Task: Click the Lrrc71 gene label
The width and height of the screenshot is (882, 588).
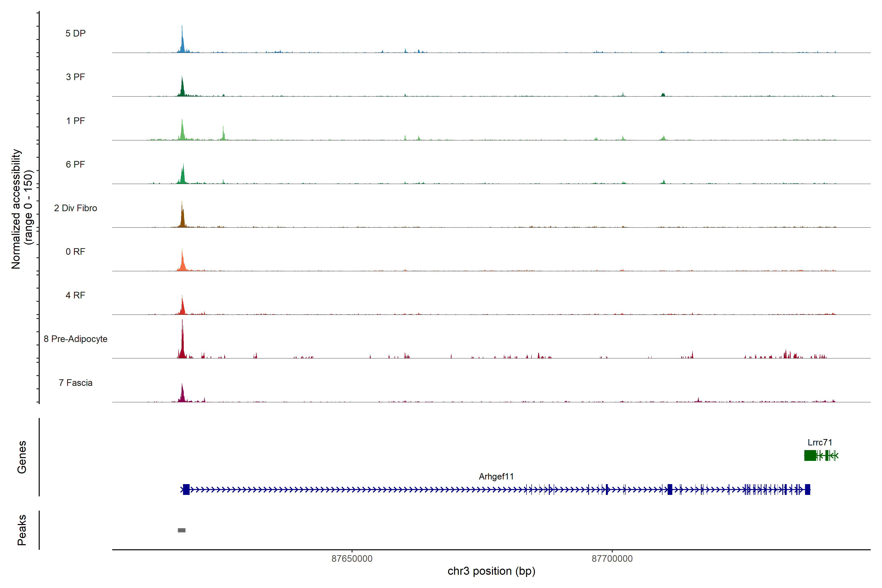Action: pos(819,442)
